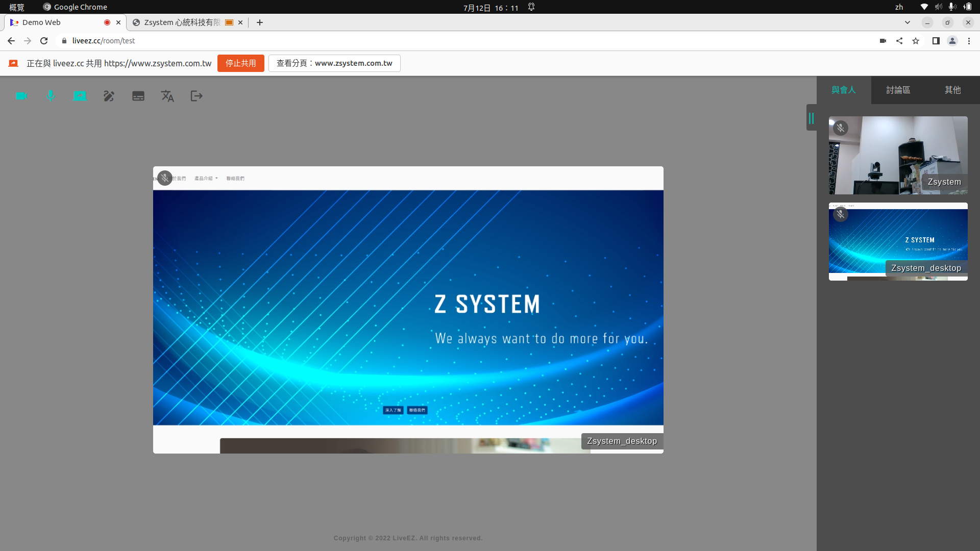Switch to the Demo Web browser tab

point(56,22)
